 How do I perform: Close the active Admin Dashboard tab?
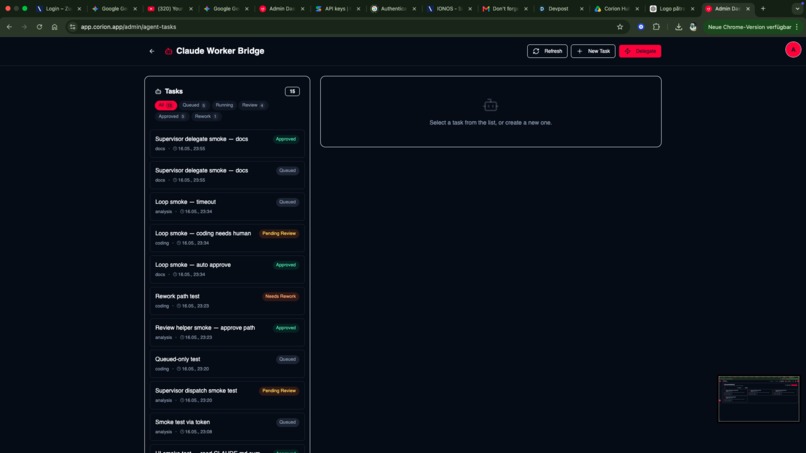pyautogui.click(x=748, y=9)
